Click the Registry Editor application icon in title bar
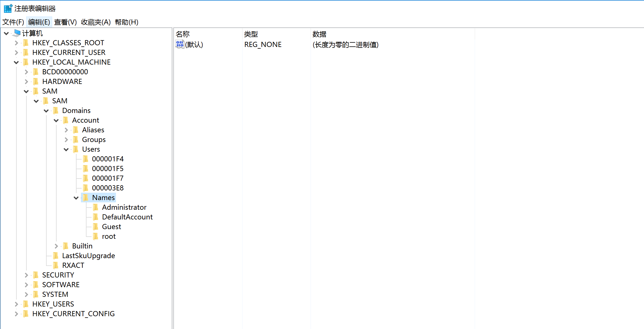 7,8
